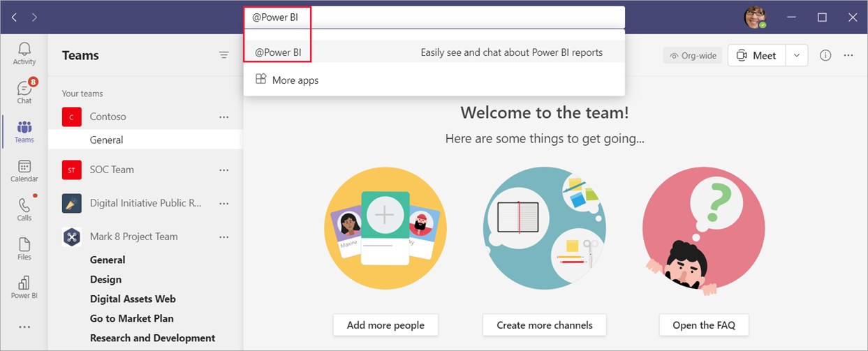The width and height of the screenshot is (868, 351).
Task: Click Create more channels button
Action: tap(545, 324)
